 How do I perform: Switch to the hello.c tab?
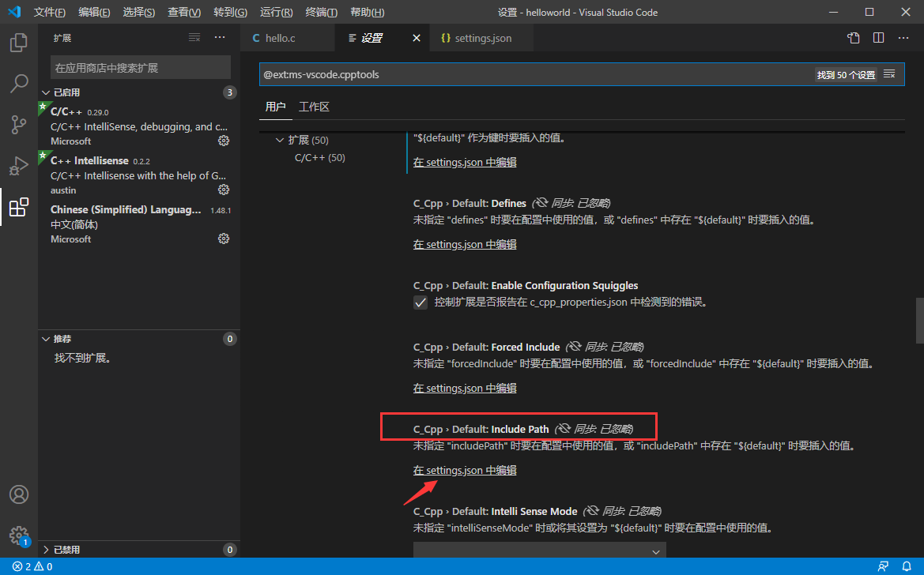280,38
